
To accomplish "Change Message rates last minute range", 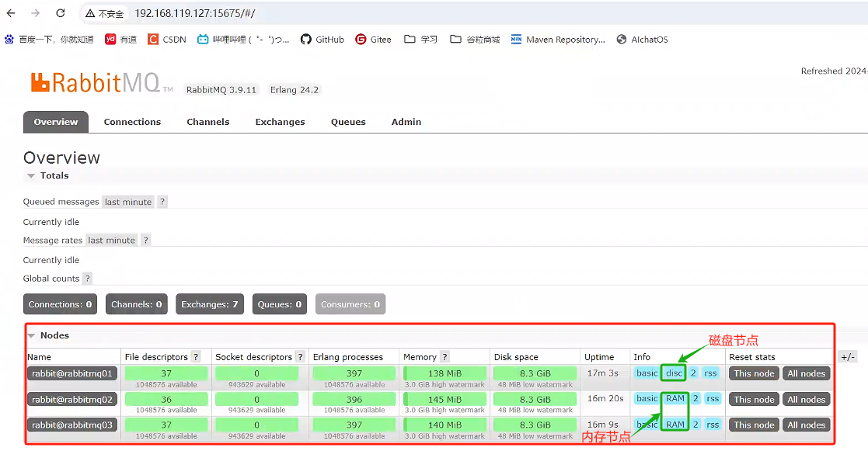I will [x=111, y=240].
